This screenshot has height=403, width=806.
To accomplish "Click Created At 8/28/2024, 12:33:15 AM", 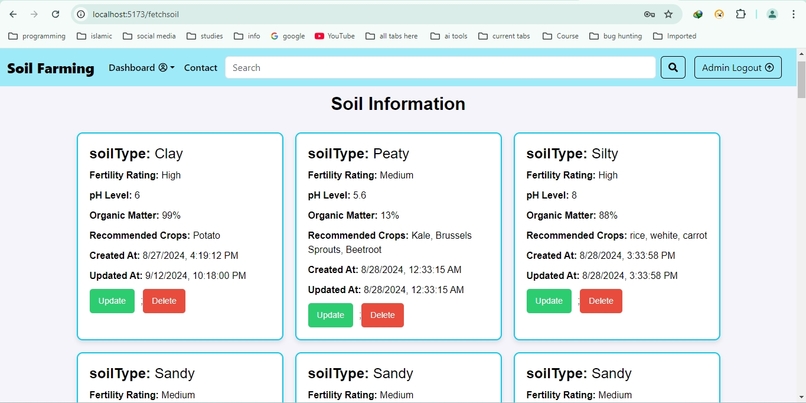I will coord(385,269).
